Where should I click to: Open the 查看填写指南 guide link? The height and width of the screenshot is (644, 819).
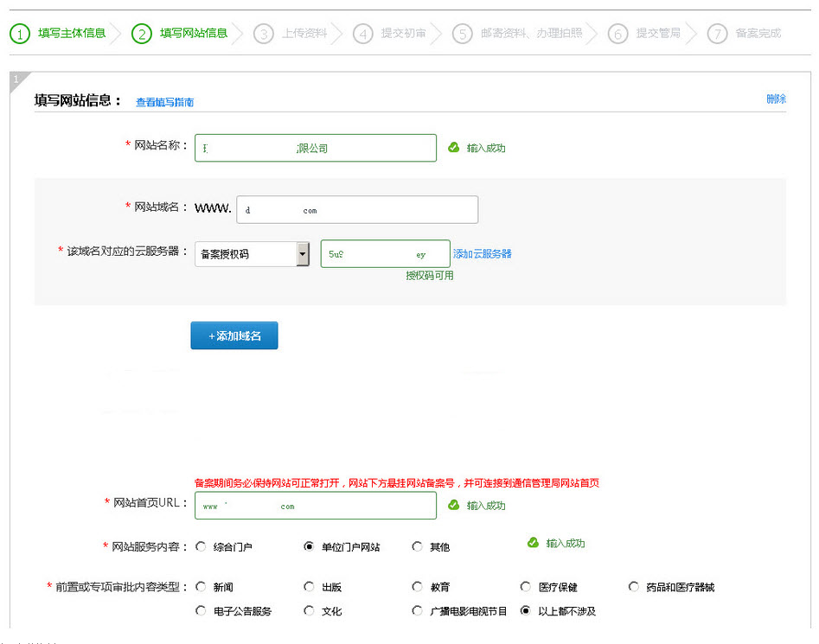pos(163,102)
